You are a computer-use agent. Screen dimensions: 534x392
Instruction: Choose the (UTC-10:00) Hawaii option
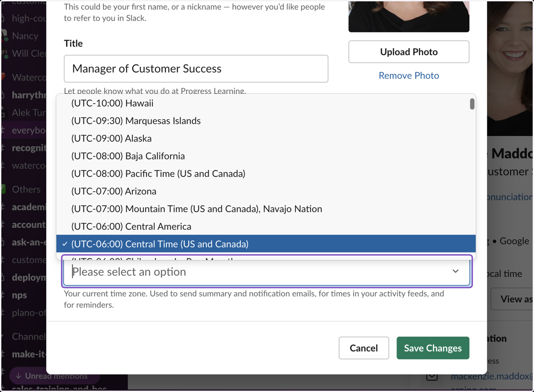click(266, 103)
